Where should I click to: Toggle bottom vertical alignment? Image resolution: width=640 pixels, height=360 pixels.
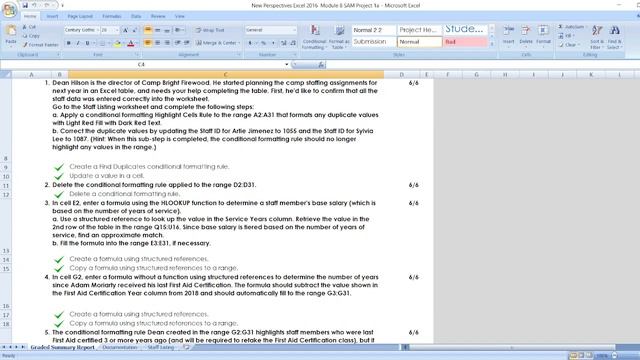167,30
